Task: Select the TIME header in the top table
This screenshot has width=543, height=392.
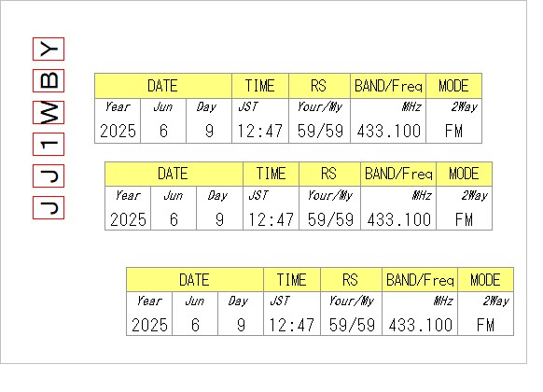Action: click(260, 86)
